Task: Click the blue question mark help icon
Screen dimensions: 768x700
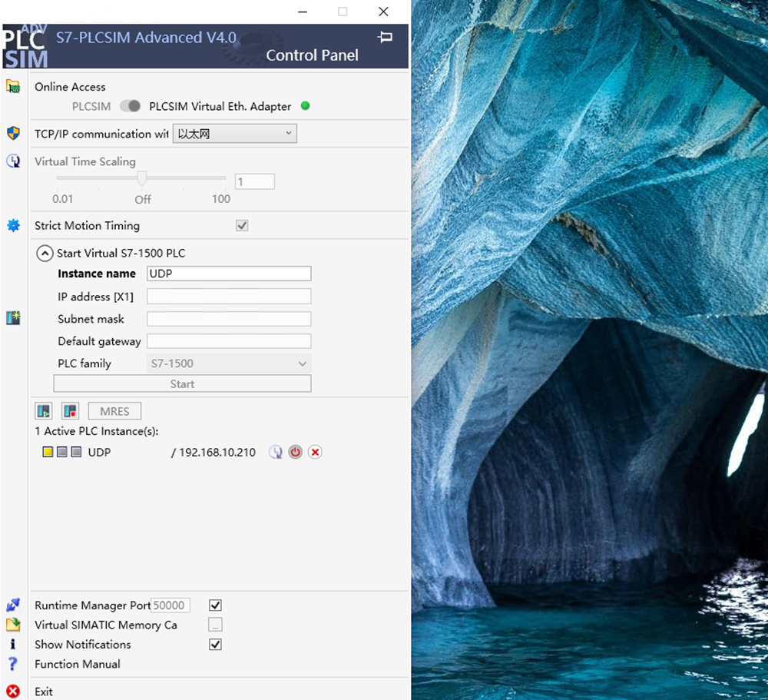Action: [13, 664]
